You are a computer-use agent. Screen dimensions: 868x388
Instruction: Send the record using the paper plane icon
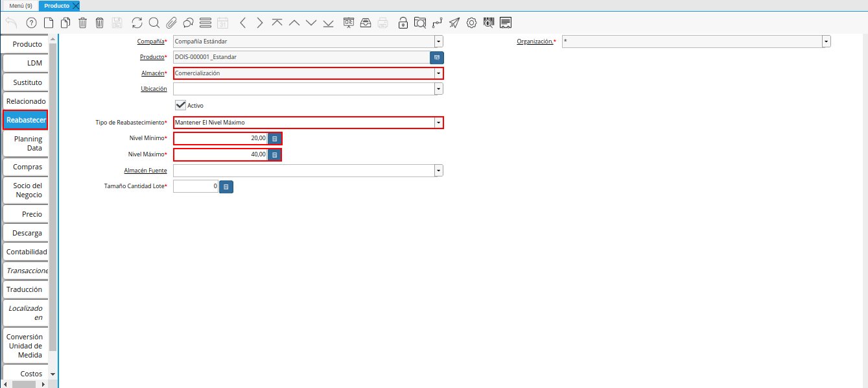(454, 22)
